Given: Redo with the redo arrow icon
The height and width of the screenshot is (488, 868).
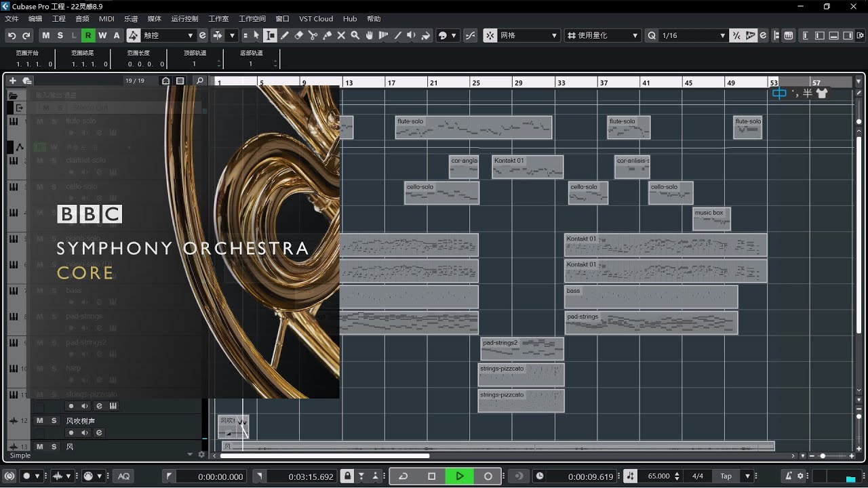Looking at the screenshot, I should click(26, 35).
